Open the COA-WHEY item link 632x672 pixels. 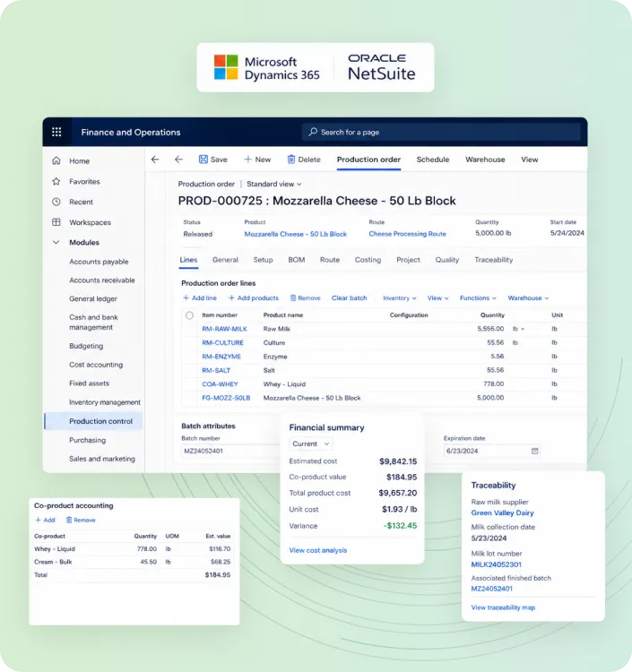[x=220, y=384]
